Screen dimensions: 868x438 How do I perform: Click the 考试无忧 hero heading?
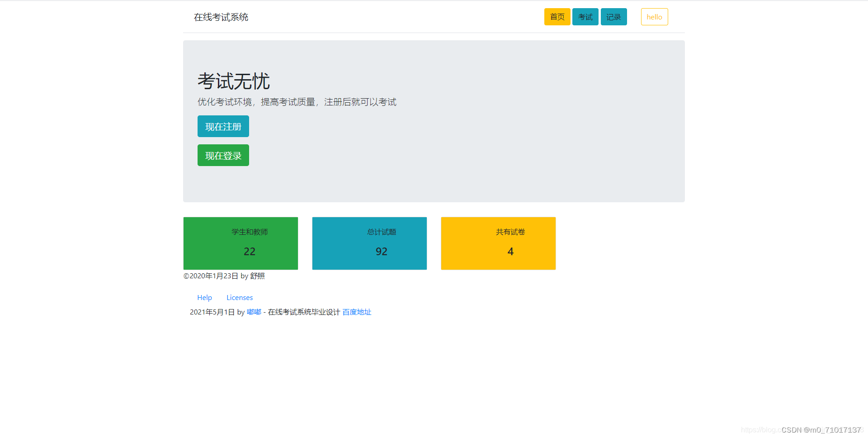233,82
